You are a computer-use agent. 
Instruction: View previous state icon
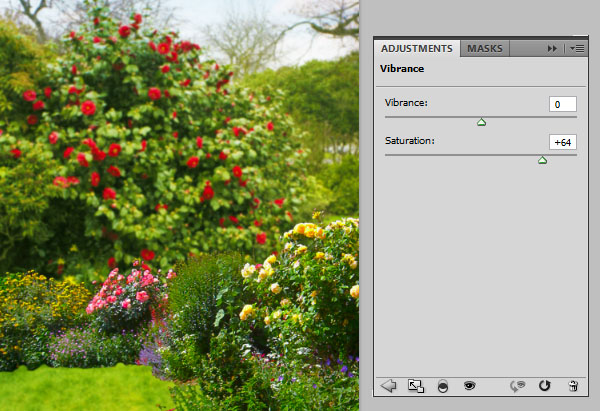coord(518,386)
